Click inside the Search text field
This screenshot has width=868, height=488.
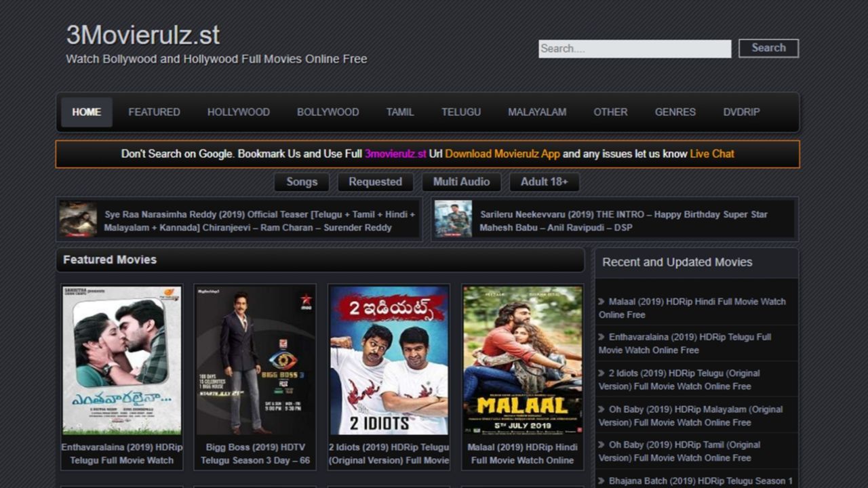click(x=634, y=49)
